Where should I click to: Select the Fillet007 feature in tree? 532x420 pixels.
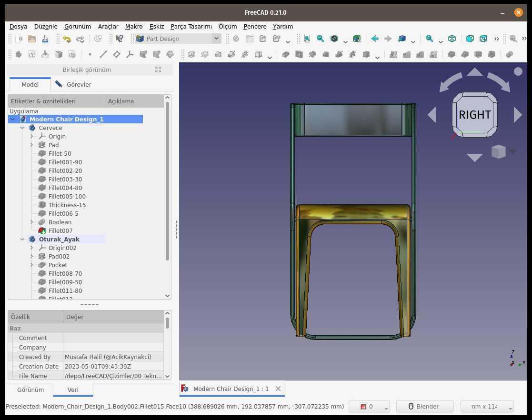[x=60, y=230]
